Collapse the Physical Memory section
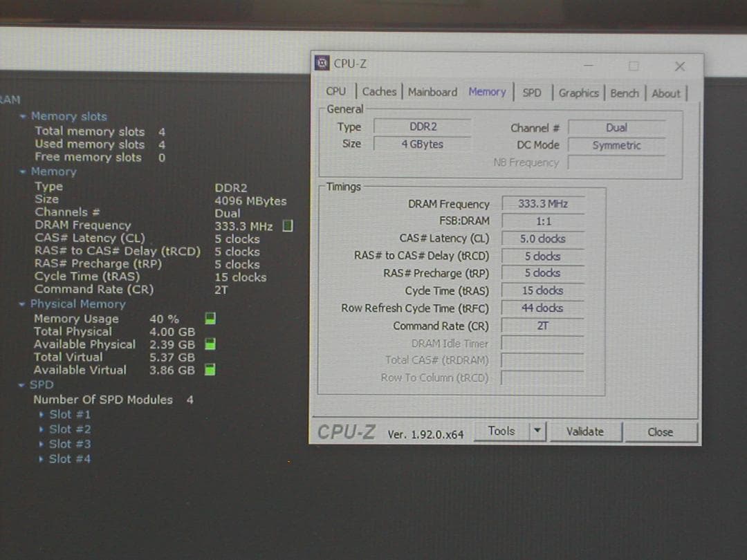 24,304
